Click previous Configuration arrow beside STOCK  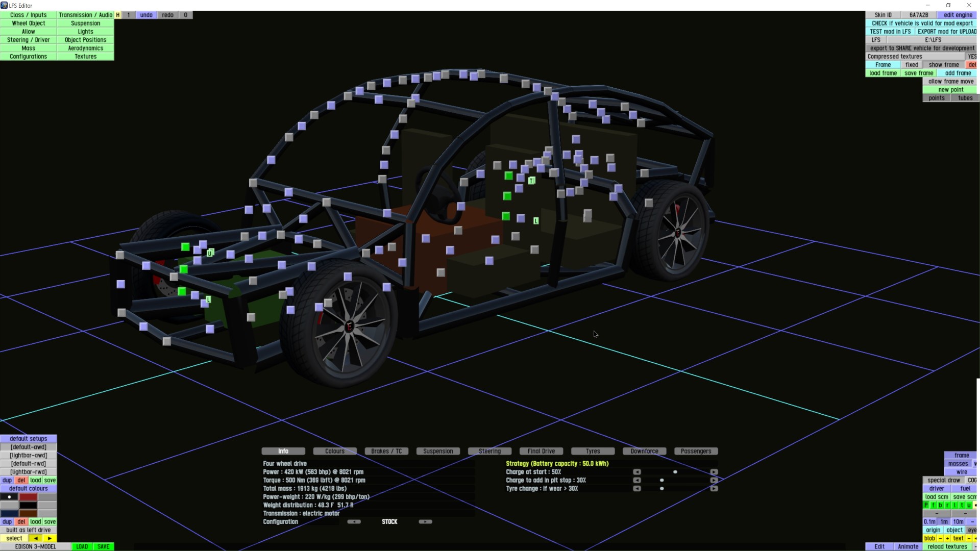[x=354, y=522]
